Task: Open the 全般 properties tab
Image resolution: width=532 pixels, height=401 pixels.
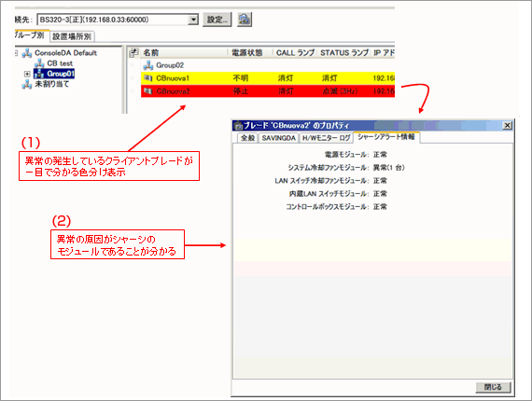Action: tap(247, 138)
